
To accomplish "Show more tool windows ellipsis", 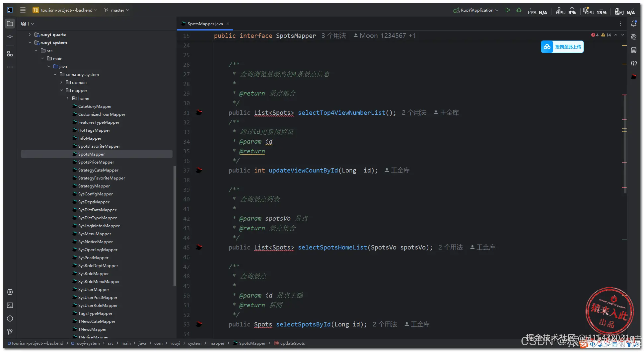I will 10,67.
